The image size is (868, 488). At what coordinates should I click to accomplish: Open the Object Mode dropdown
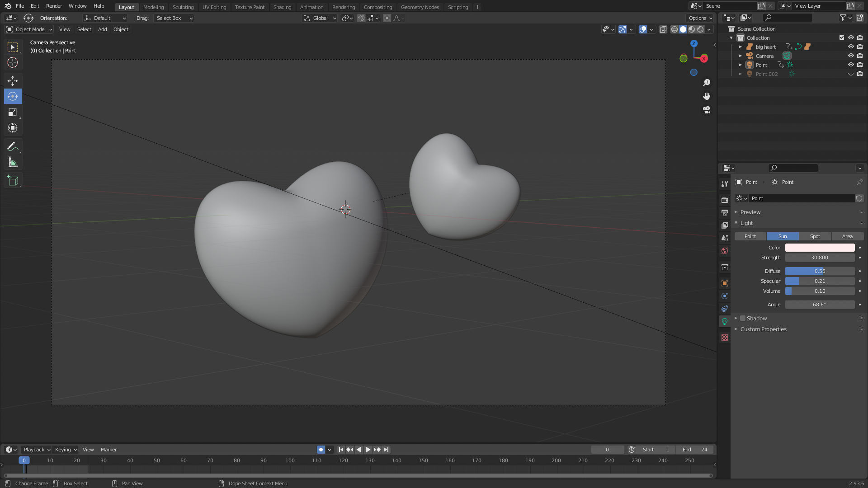[x=29, y=29]
